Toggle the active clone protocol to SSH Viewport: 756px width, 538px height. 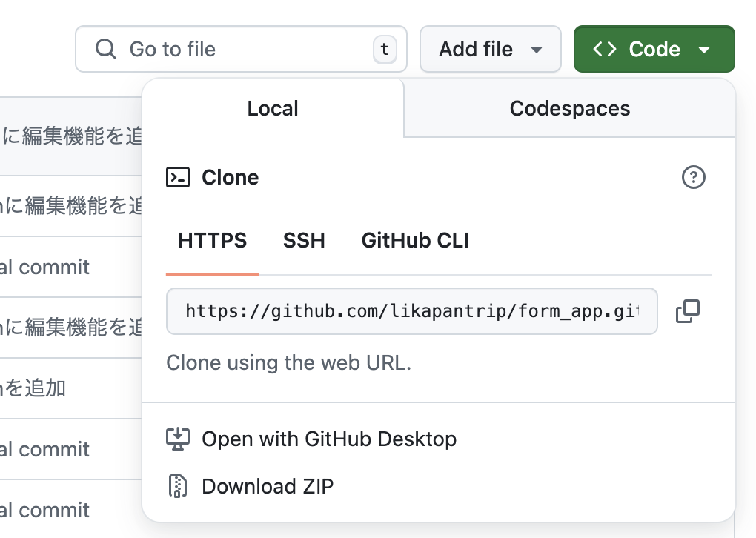pyautogui.click(x=304, y=240)
